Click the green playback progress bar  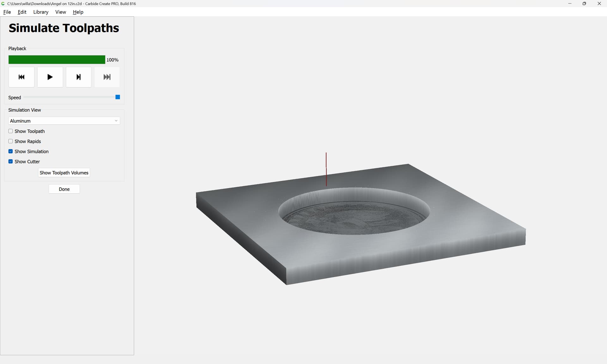click(57, 60)
